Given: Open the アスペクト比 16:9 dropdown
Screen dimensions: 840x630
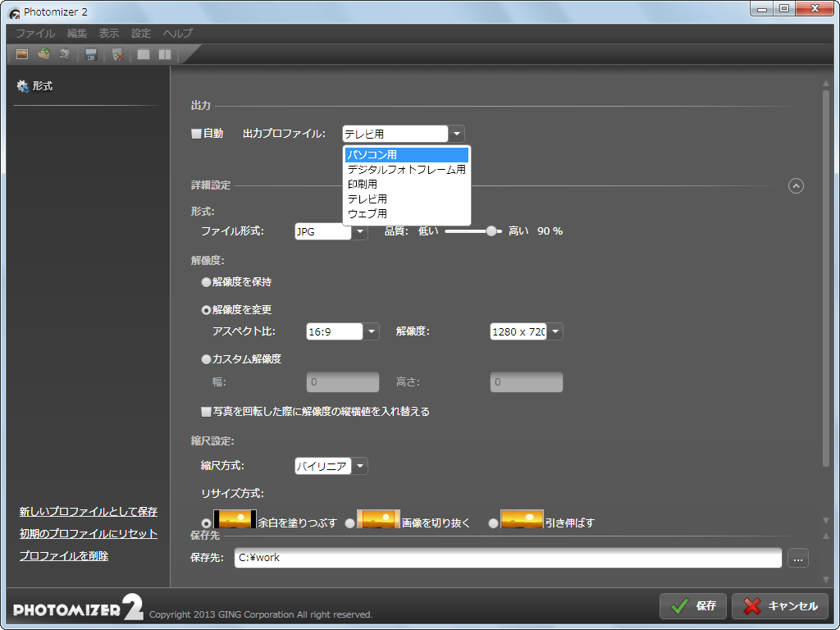Looking at the screenshot, I should 372,331.
